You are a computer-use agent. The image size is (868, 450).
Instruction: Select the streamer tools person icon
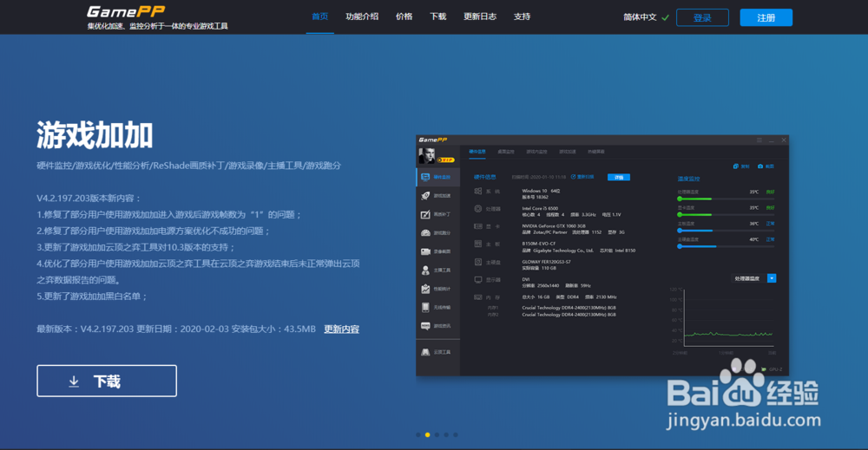(x=425, y=271)
